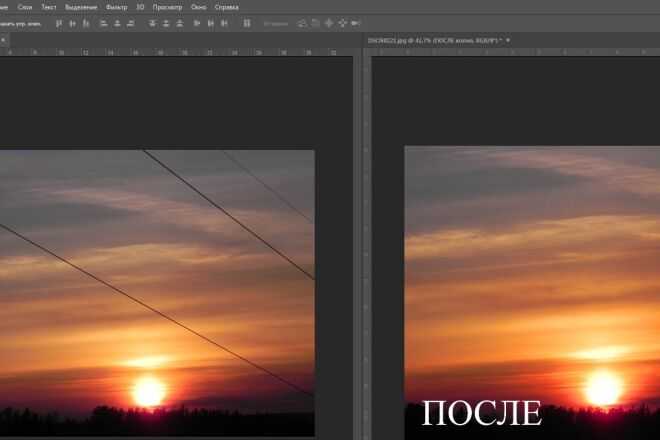Open the Окно menu
Screen dimensions: 660x440
(198, 7)
